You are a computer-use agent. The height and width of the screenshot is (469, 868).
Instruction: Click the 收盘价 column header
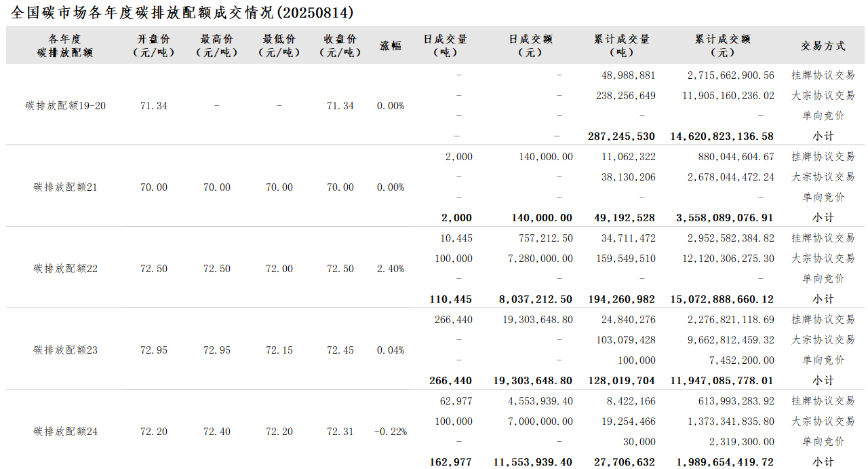click(x=340, y=45)
